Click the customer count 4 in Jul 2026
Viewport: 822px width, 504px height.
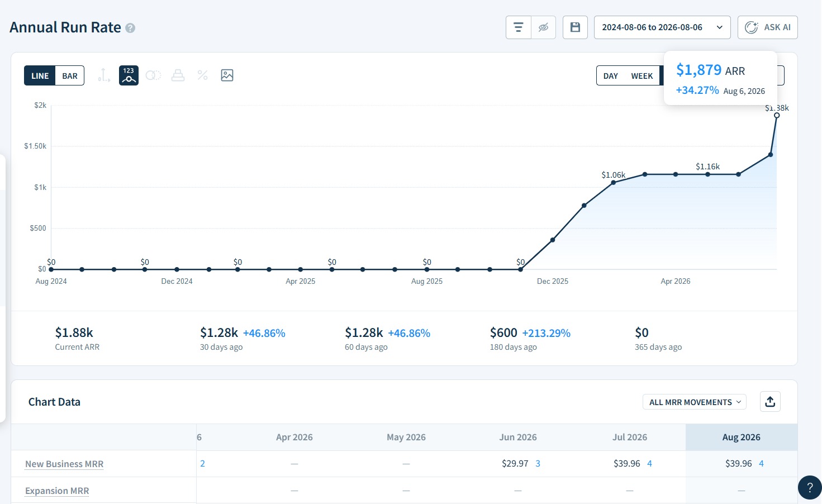coord(649,464)
